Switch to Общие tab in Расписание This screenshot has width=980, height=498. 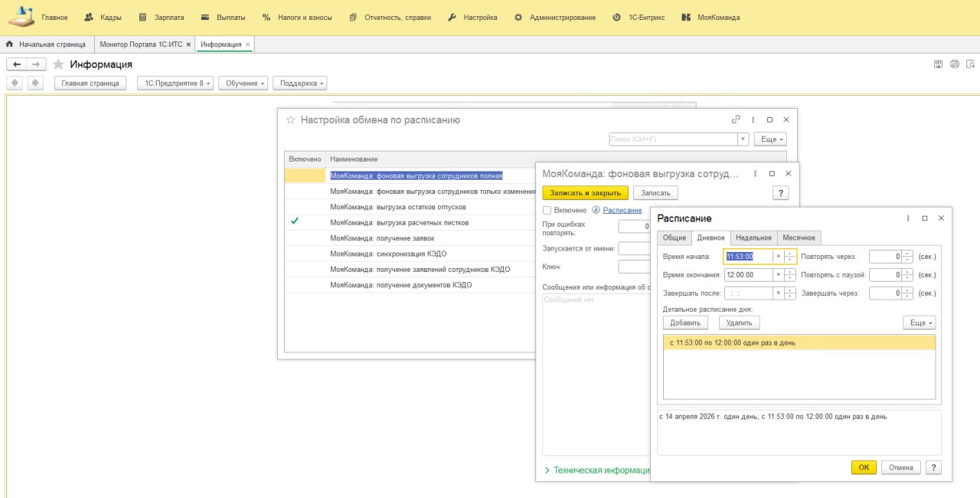click(x=675, y=238)
